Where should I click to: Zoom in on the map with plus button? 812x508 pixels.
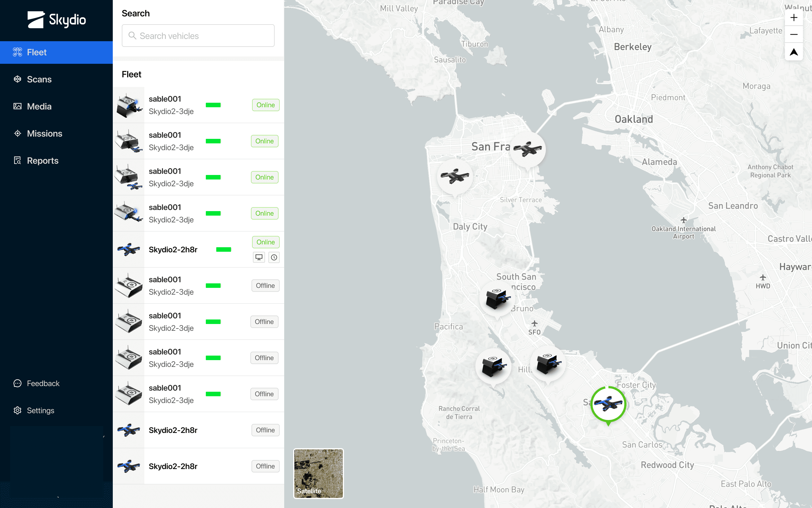click(794, 17)
